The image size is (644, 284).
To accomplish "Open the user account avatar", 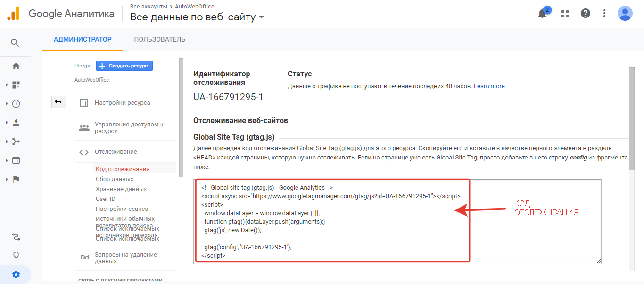I will click(x=625, y=13).
